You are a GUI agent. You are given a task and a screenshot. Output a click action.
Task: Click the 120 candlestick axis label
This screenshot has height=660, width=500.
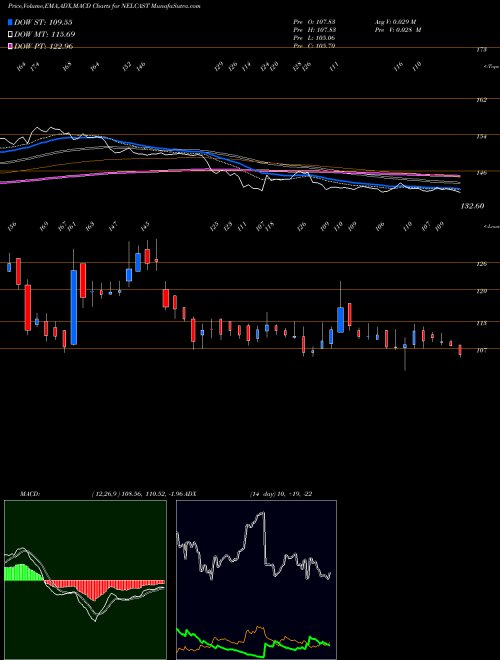pos(482,291)
